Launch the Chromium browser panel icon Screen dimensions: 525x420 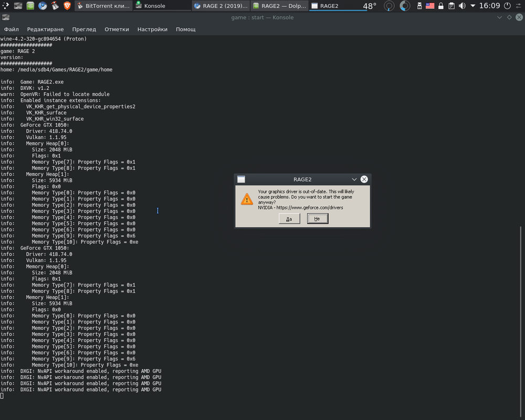43,6
